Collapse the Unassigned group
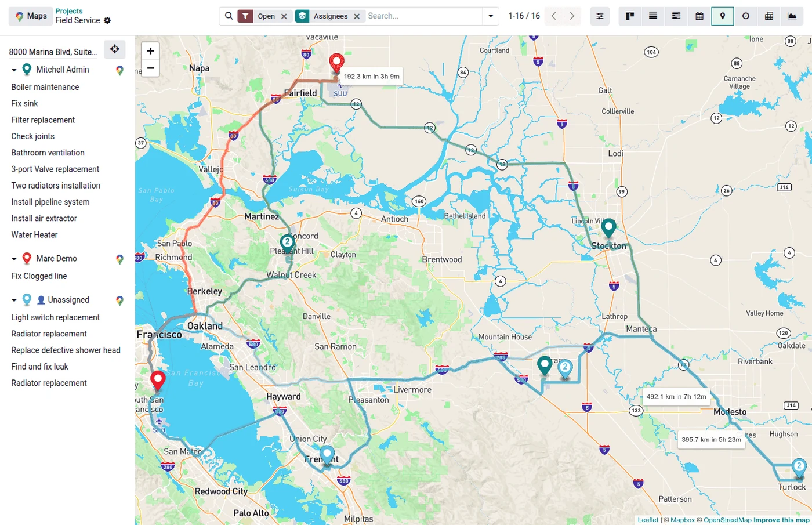This screenshot has width=812, height=525. 14,300
